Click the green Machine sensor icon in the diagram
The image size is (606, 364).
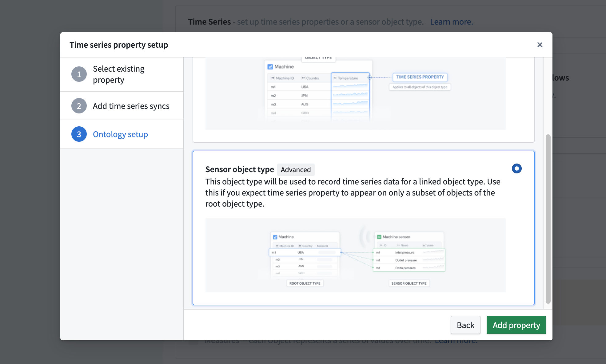[379, 237]
